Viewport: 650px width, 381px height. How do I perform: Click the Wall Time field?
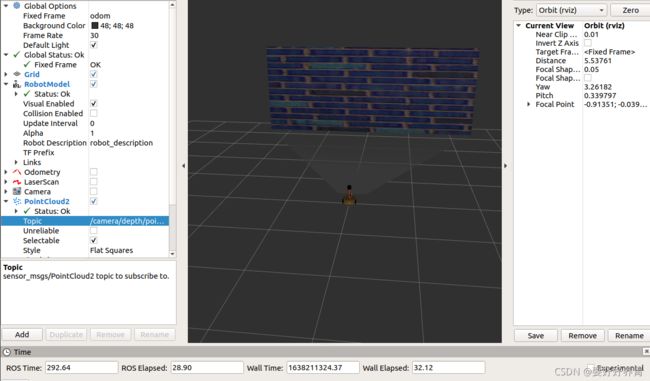point(323,368)
